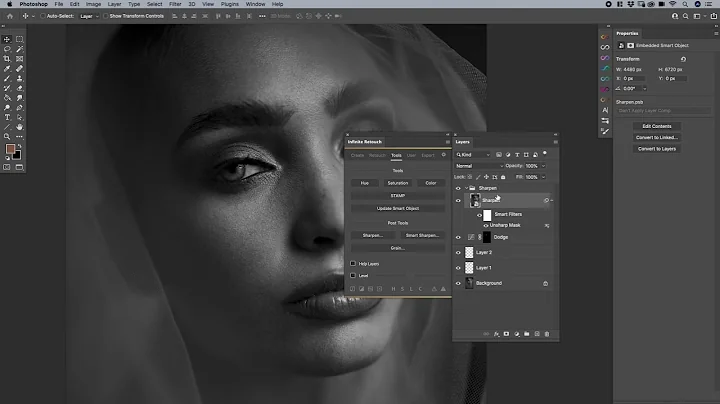Select the Dodge tool in toolbar
Viewport: 720px width, 404px height.
[x=7, y=107]
